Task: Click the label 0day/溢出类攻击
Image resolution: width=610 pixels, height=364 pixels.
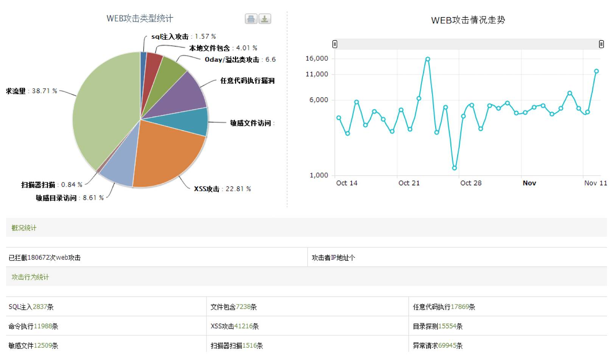Action: pos(232,60)
